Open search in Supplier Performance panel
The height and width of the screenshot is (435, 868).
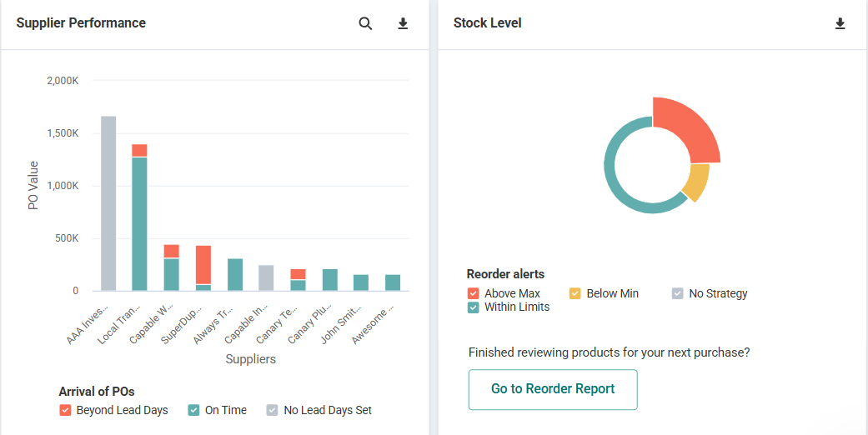coord(365,23)
